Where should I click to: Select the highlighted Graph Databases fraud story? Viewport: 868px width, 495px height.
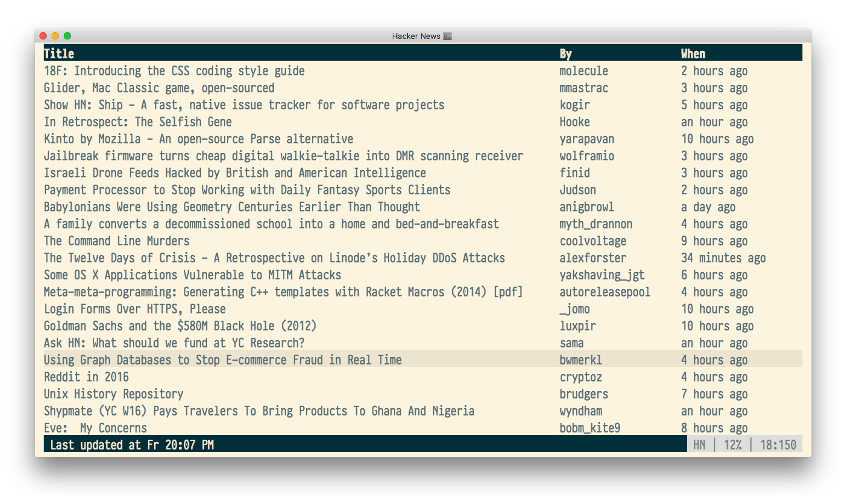[223, 360]
